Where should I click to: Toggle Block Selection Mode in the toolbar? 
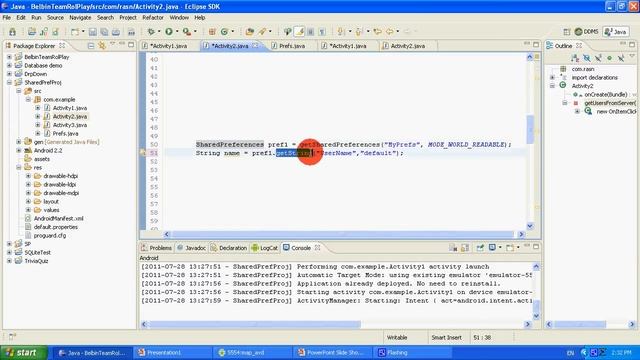(x=311, y=31)
